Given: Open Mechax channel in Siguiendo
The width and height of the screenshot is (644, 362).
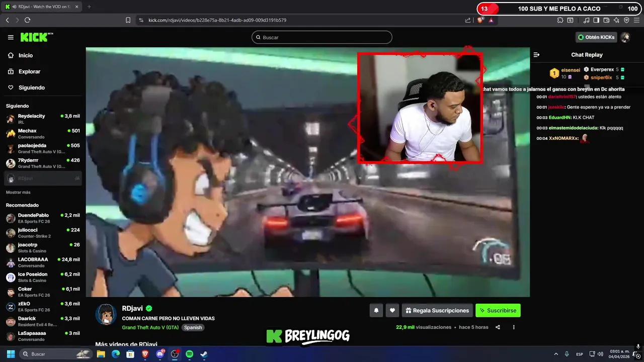Looking at the screenshot, I should tap(43, 133).
